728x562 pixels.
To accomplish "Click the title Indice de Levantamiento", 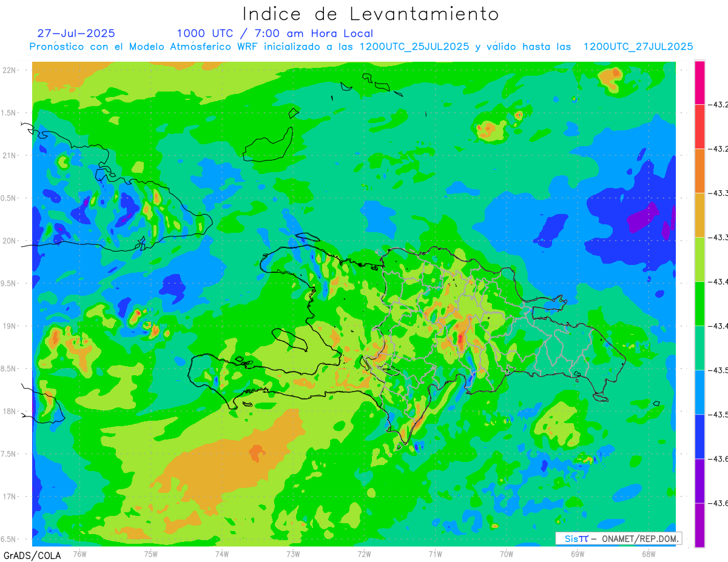I will coord(371,13).
